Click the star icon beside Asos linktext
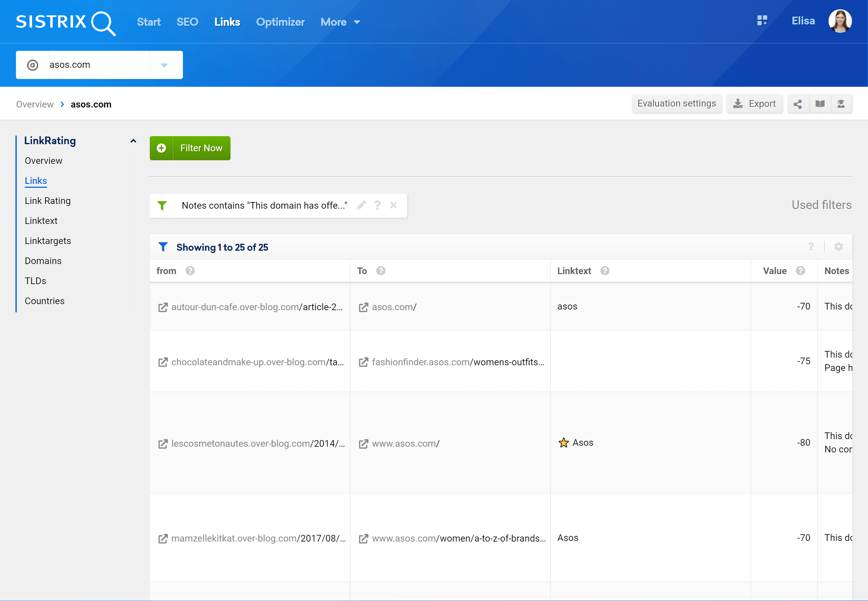This screenshot has height=601, width=868. 564,442
